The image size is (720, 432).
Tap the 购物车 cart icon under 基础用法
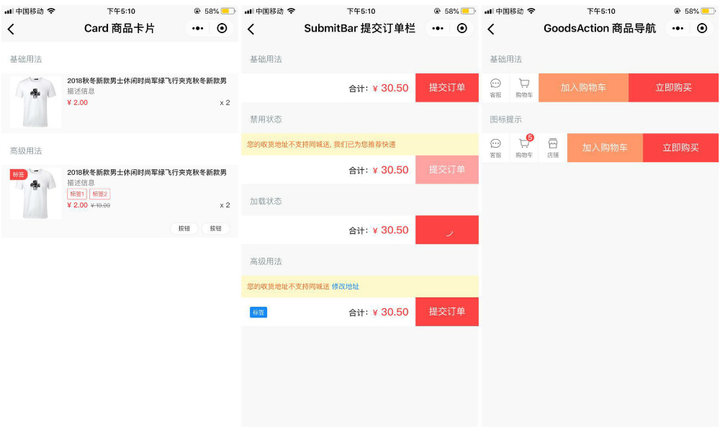tap(524, 88)
